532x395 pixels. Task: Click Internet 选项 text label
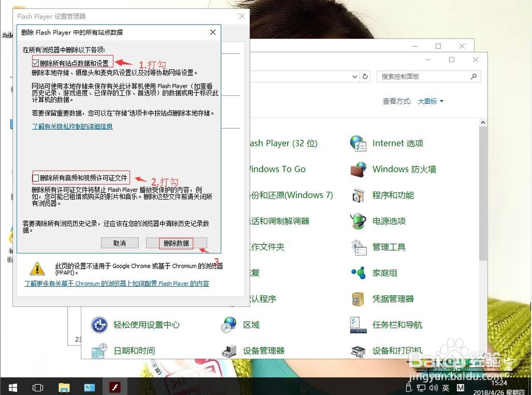click(x=397, y=143)
